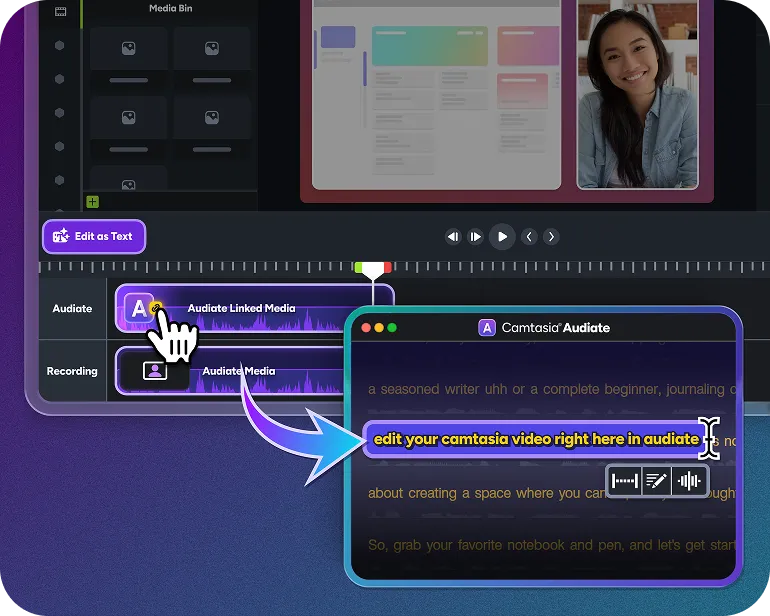
Task: Select the Audiate Media clip on the Recording track
Action: coord(231,371)
